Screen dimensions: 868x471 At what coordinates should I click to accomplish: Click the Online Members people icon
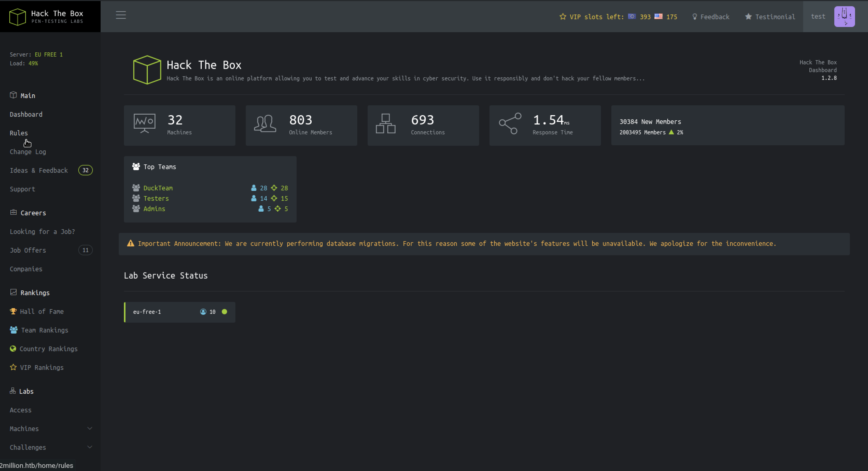[265, 124]
